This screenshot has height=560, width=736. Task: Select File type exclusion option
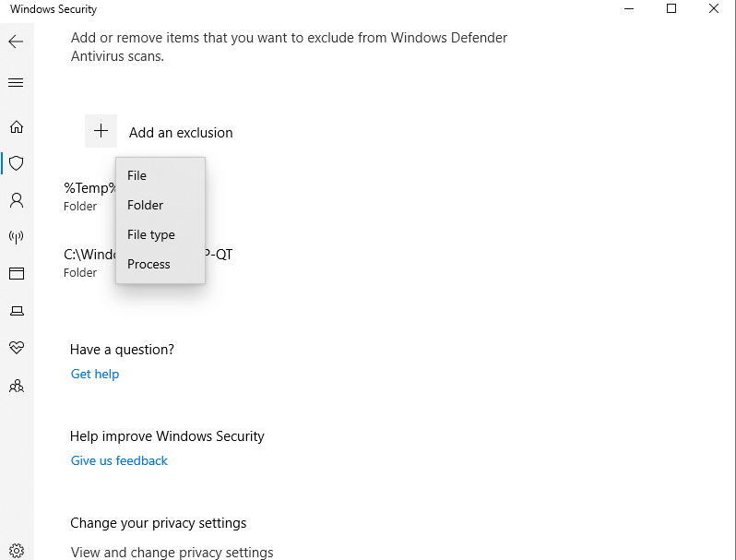click(151, 234)
